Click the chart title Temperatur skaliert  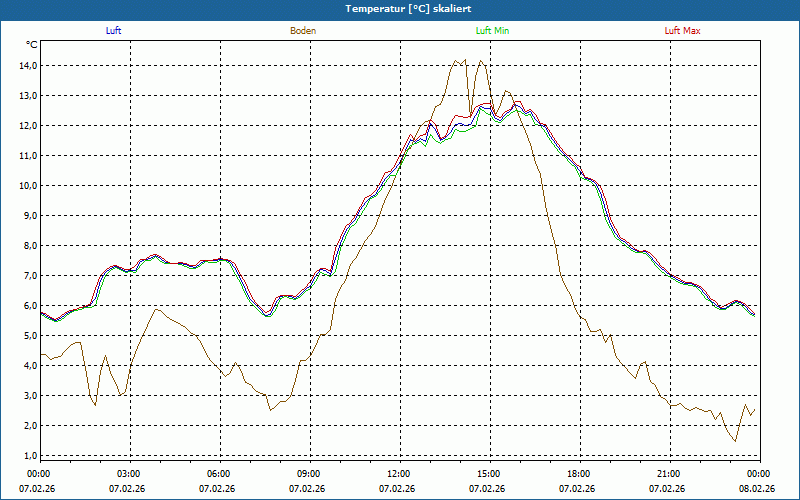pos(400,8)
